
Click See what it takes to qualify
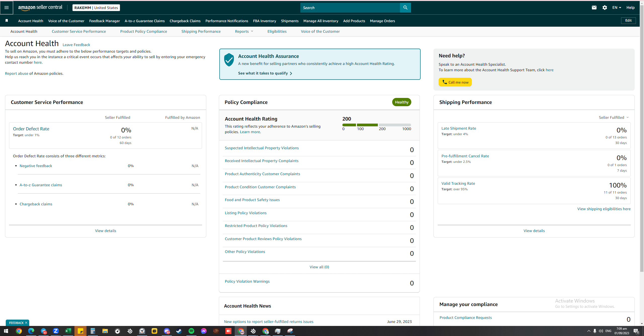(x=265, y=73)
